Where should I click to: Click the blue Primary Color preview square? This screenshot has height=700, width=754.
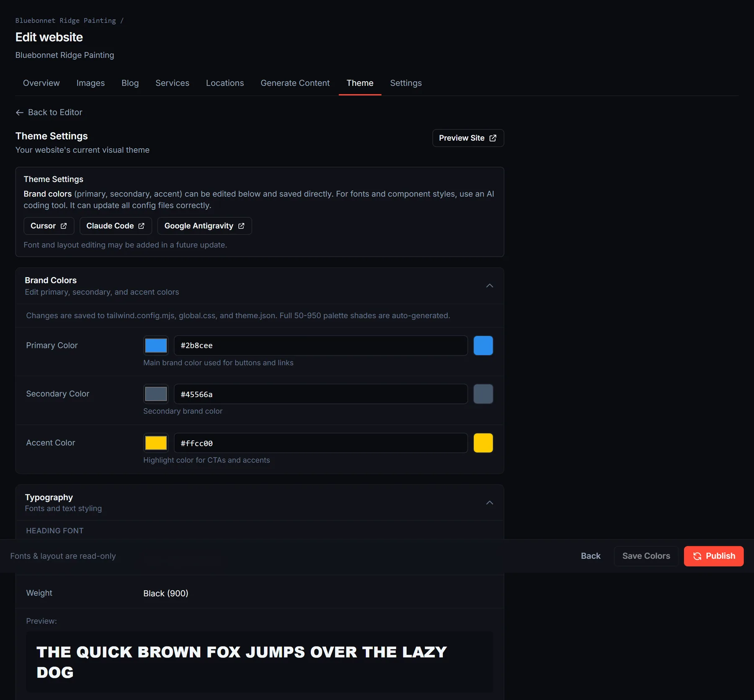[x=483, y=346]
